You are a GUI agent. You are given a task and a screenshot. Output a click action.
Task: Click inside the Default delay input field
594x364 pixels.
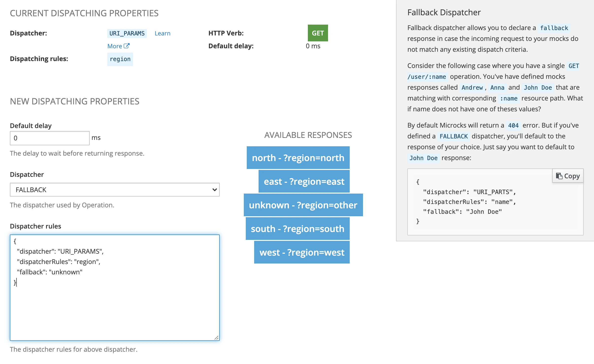(x=49, y=138)
